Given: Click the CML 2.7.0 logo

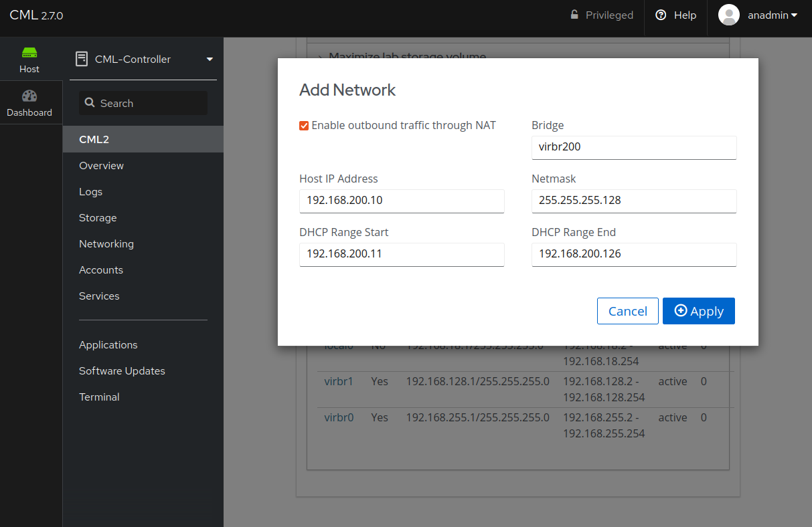Looking at the screenshot, I should (36, 14).
